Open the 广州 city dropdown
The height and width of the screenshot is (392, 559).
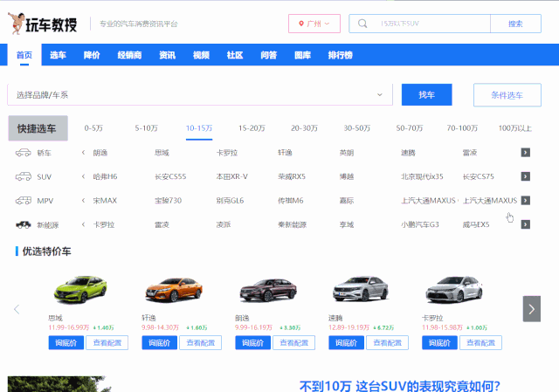point(314,24)
